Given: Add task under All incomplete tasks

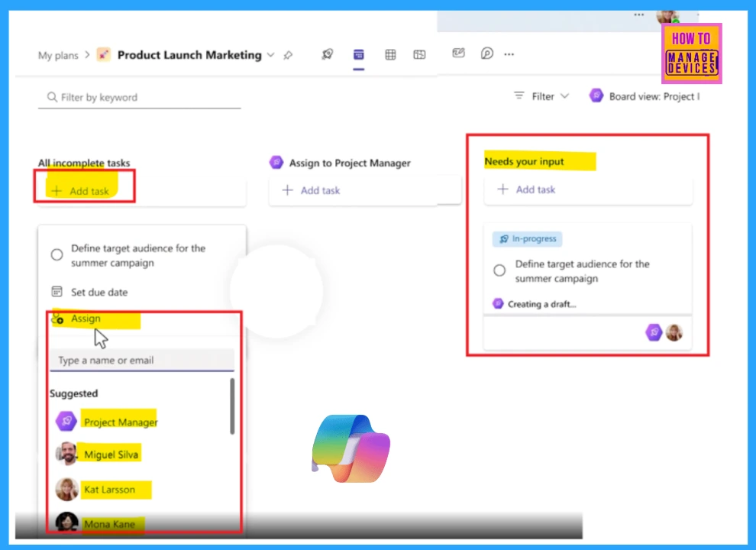Looking at the screenshot, I should click(80, 191).
